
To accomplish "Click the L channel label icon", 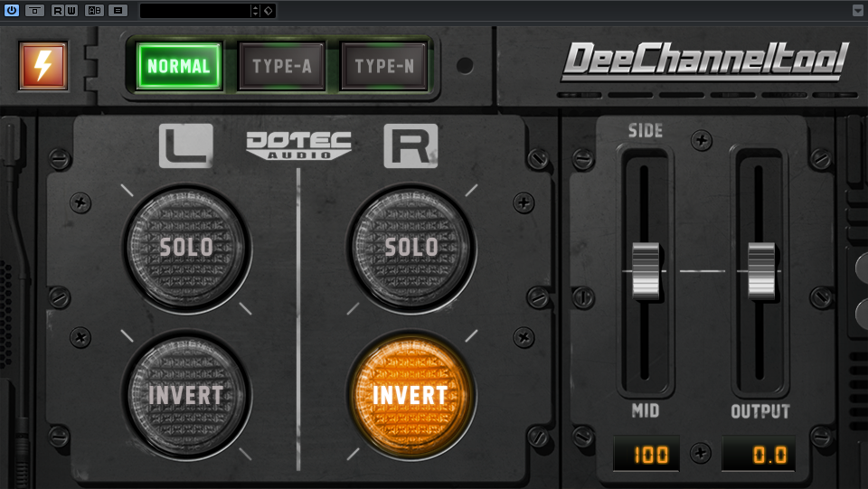I will click(x=186, y=146).
